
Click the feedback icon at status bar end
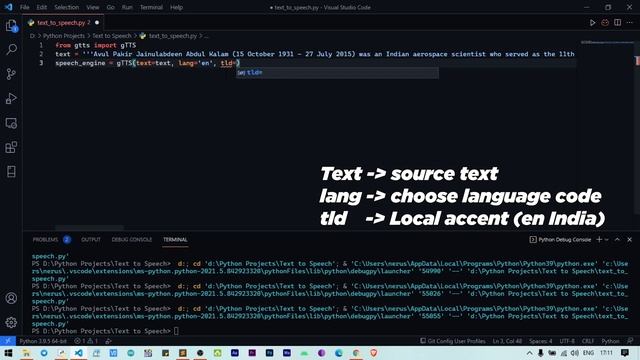(x=630, y=341)
